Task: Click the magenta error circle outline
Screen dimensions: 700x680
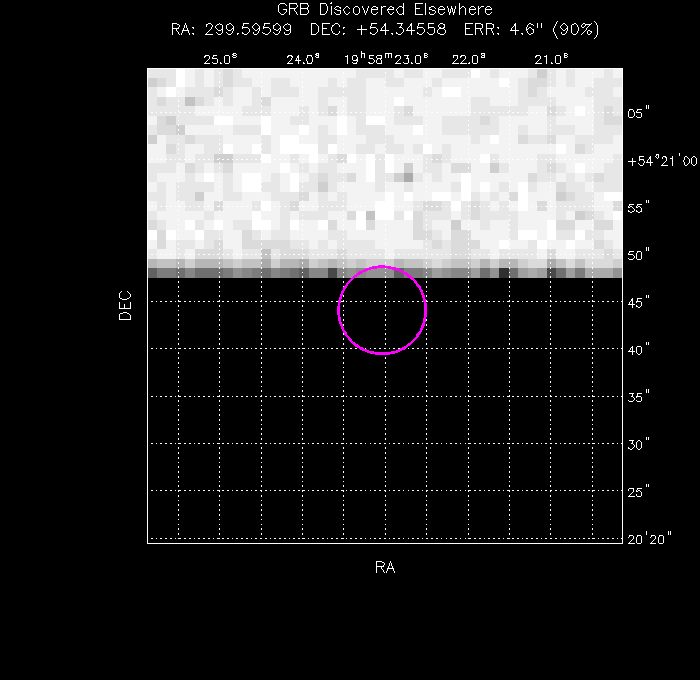Action: [x=426, y=310]
